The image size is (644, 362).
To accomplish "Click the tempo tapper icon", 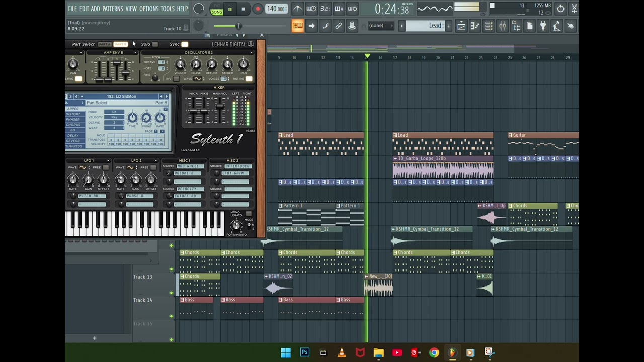I will click(x=556, y=26).
